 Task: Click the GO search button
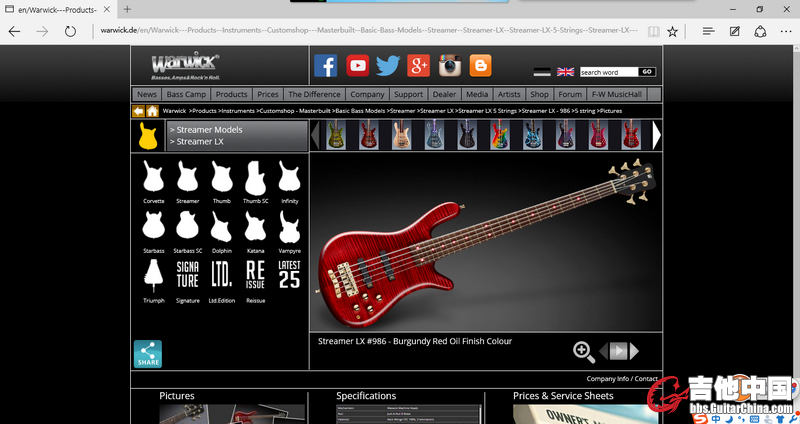click(647, 72)
